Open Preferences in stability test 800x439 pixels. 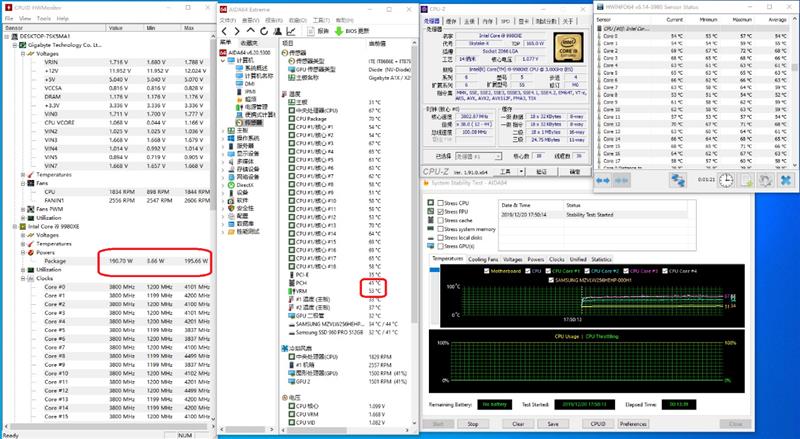click(x=633, y=424)
